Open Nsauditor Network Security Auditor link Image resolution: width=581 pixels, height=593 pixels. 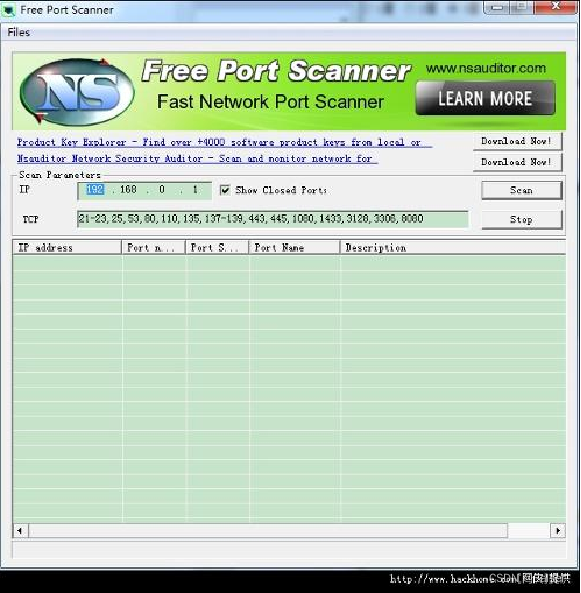197,158
